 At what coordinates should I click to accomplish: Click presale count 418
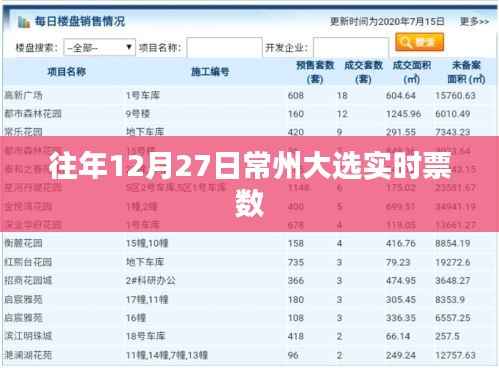pyautogui.click(x=296, y=336)
